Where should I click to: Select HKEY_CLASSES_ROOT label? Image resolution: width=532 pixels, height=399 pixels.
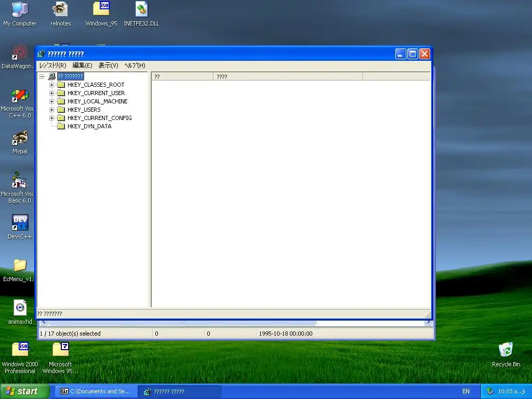96,85
